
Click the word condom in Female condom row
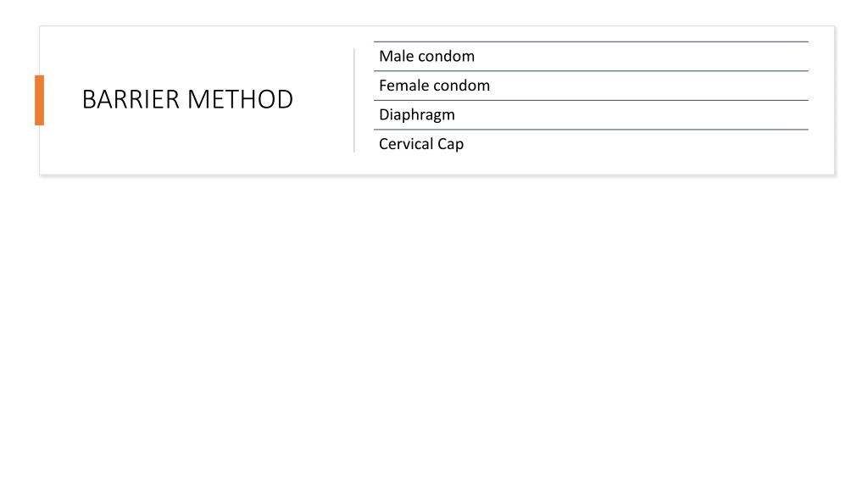pos(462,86)
